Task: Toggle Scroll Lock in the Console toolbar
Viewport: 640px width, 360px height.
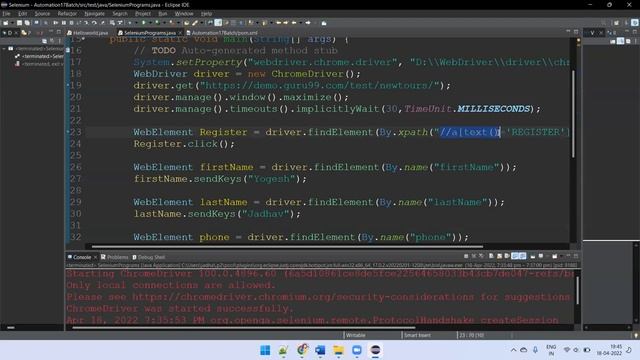Action: coord(499,256)
